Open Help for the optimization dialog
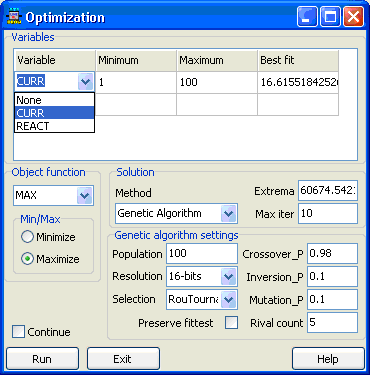 tap(328, 359)
